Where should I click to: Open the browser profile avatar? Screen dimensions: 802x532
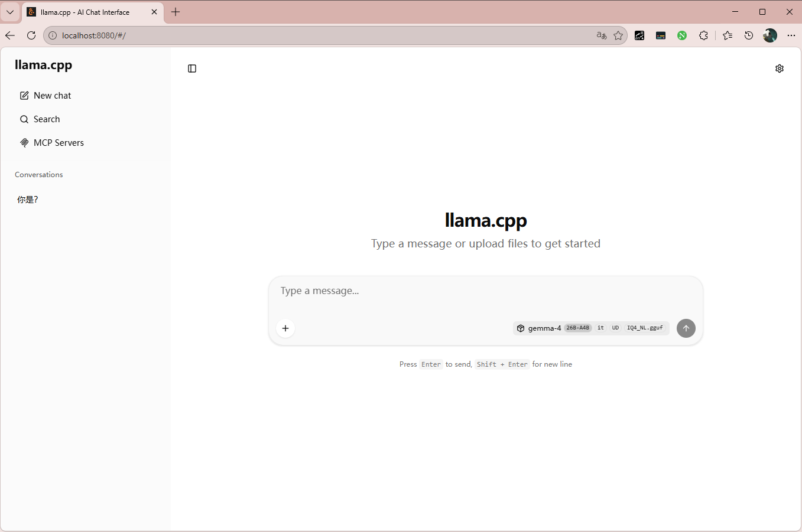[x=770, y=35]
